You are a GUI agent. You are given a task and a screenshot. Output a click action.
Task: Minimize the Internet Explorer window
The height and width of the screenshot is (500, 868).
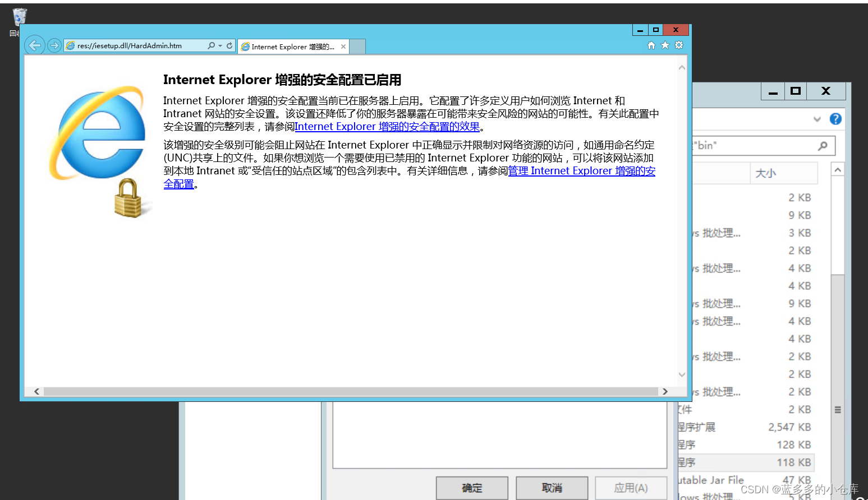640,30
